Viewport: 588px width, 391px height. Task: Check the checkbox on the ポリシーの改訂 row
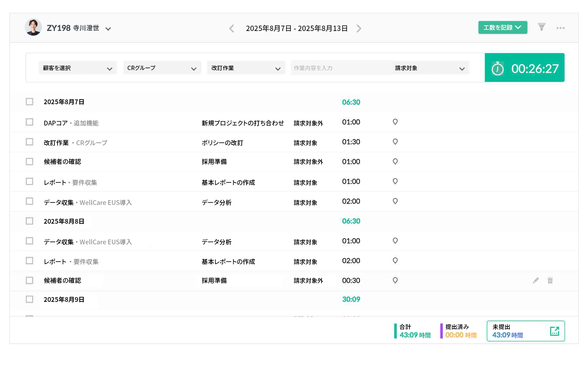coord(29,142)
